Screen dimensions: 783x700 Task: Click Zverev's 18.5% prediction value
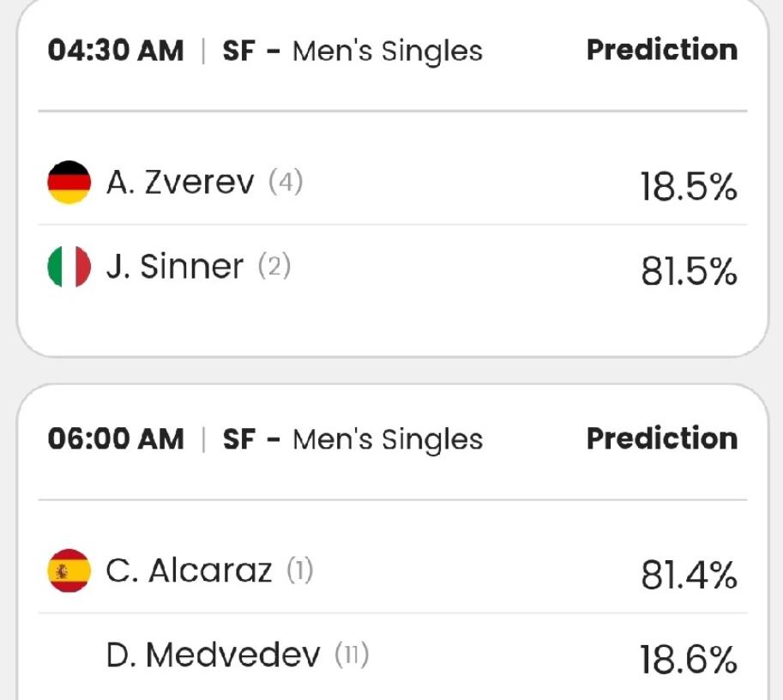[x=688, y=187]
